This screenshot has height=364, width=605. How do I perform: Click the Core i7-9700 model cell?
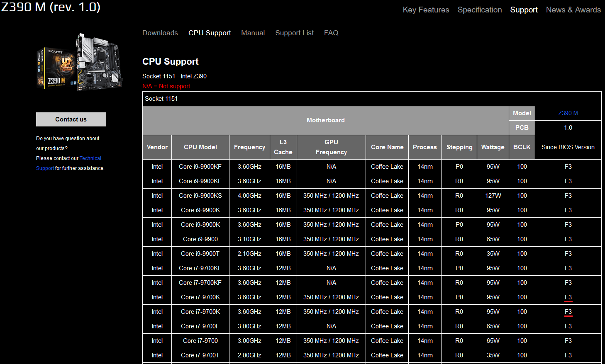200,341
